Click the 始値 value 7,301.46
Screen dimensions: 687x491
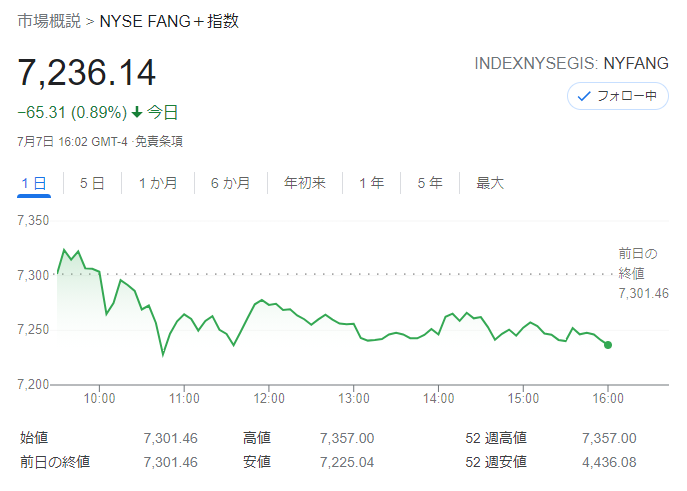[x=170, y=438]
